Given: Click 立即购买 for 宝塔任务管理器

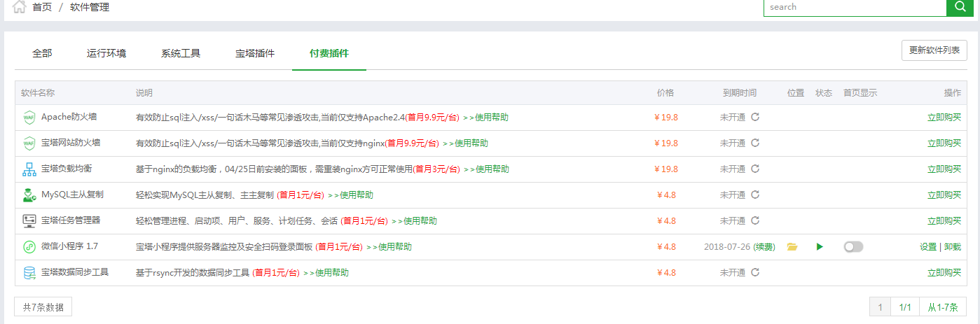Looking at the screenshot, I should pos(944,220).
